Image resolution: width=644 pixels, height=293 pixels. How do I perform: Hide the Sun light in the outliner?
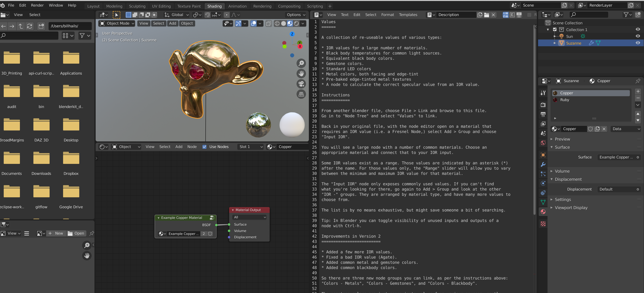(638, 36)
